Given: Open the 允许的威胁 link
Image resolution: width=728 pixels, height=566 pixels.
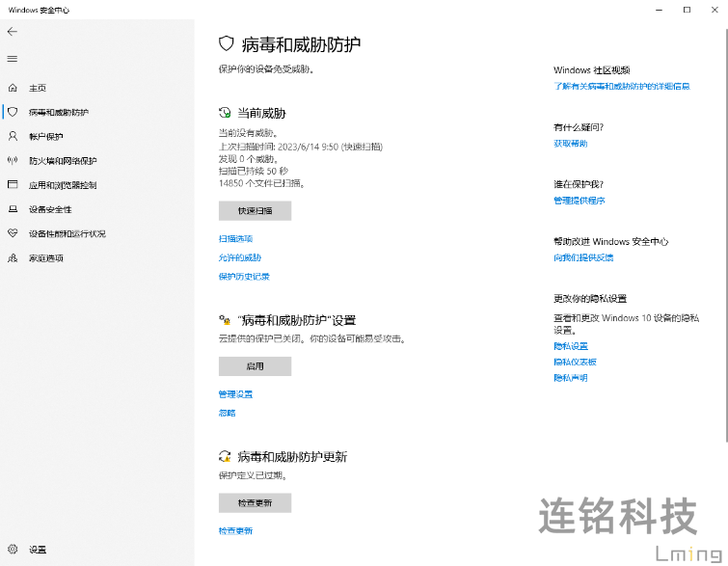Looking at the screenshot, I should pos(240,257).
